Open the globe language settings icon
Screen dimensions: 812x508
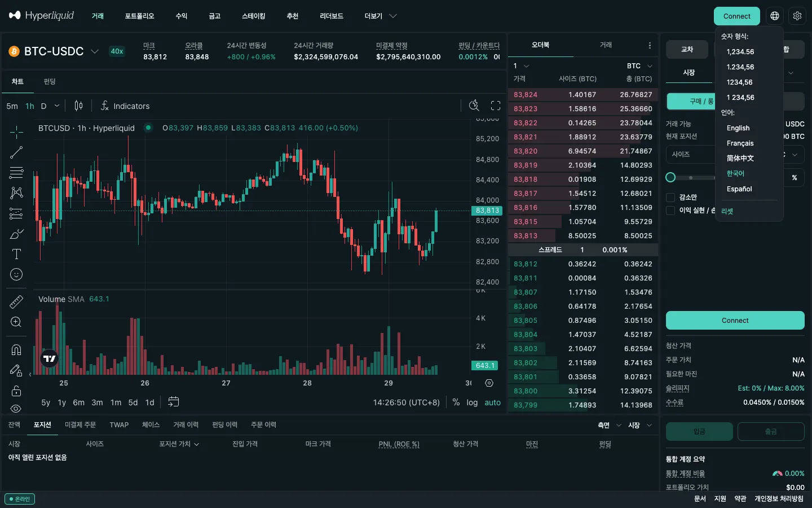pyautogui.click(x=775, y=16)
